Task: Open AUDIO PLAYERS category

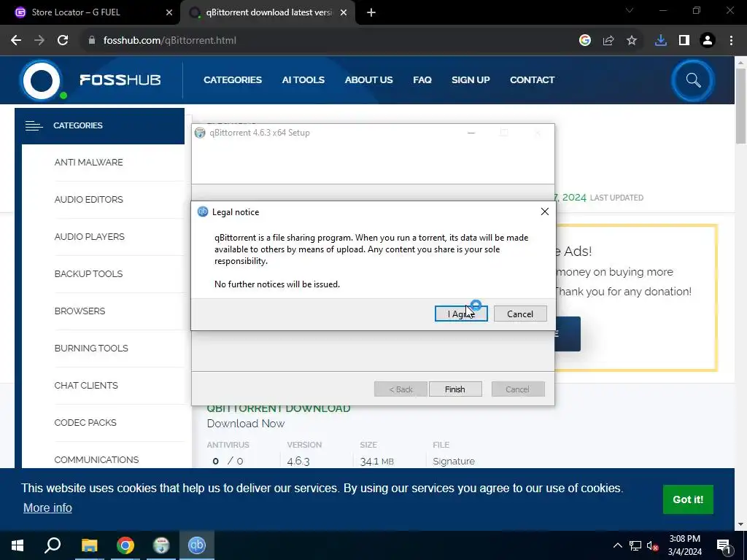Action: pos(89,237)
